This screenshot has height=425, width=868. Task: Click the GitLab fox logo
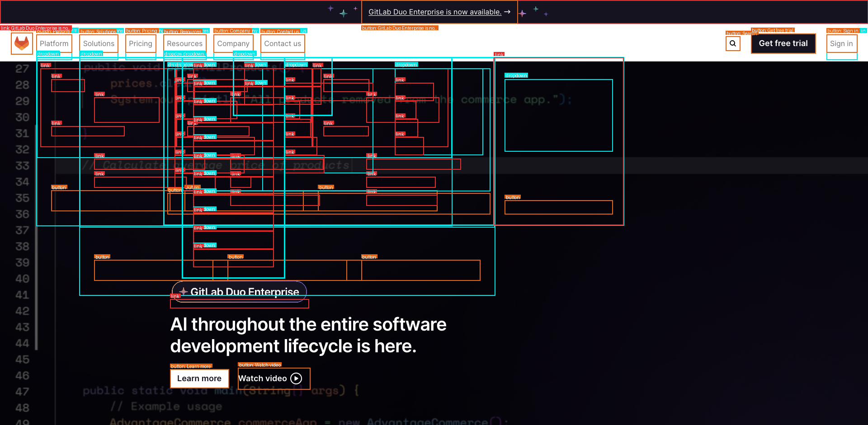tap(22, 43)
